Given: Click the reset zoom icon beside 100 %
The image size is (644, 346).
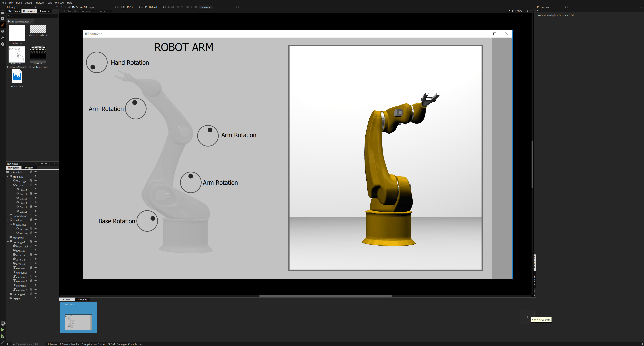Looking at the screenshot, I should [531, 11].
